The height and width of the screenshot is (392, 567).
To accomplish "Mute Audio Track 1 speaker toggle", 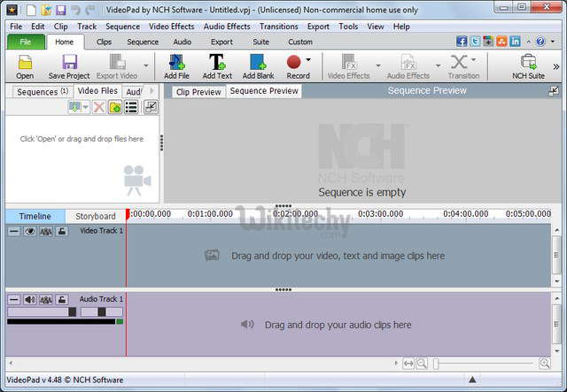I will coord(29,300).
